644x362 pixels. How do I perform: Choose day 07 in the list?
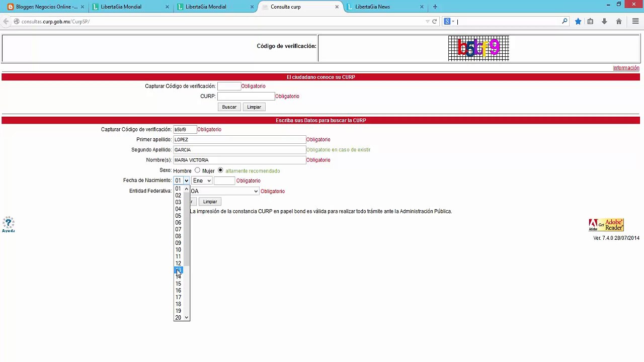point(178,229)
